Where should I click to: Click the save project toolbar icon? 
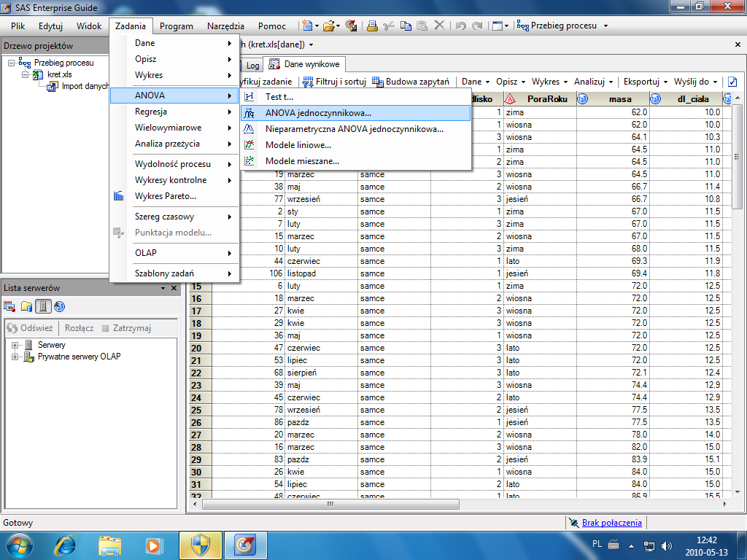coord(351,26)
